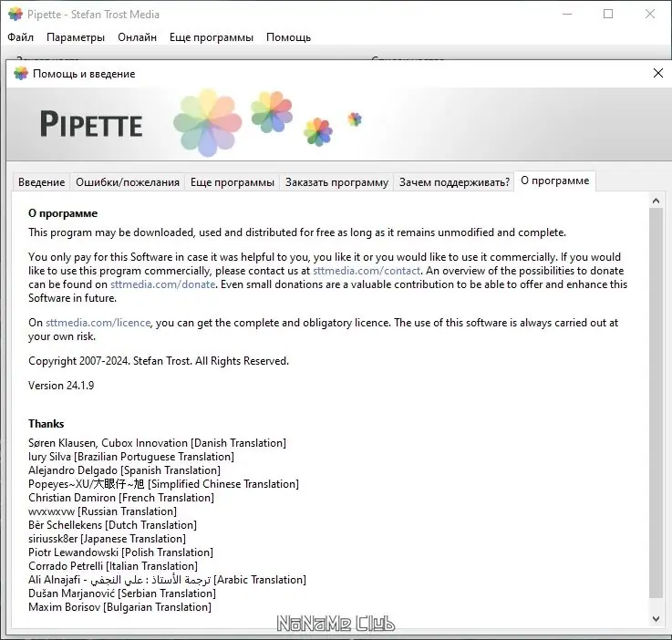The width and height of the screenshot is (672, 640).
Task: Click the 'Piotr Lewandowski [Polish Translation]' line
Action: tap(121, 552)
